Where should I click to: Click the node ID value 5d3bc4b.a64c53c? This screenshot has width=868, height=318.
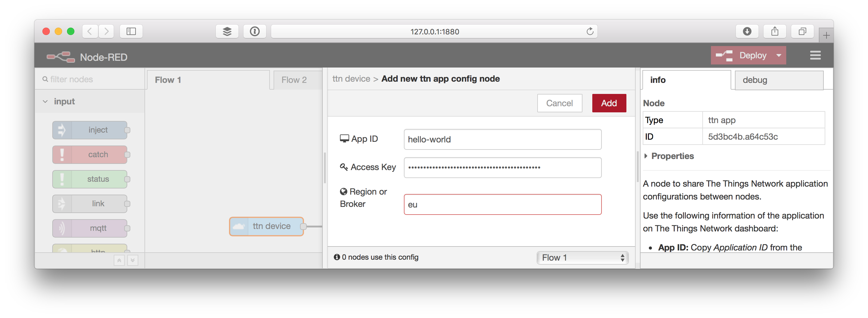743,137
